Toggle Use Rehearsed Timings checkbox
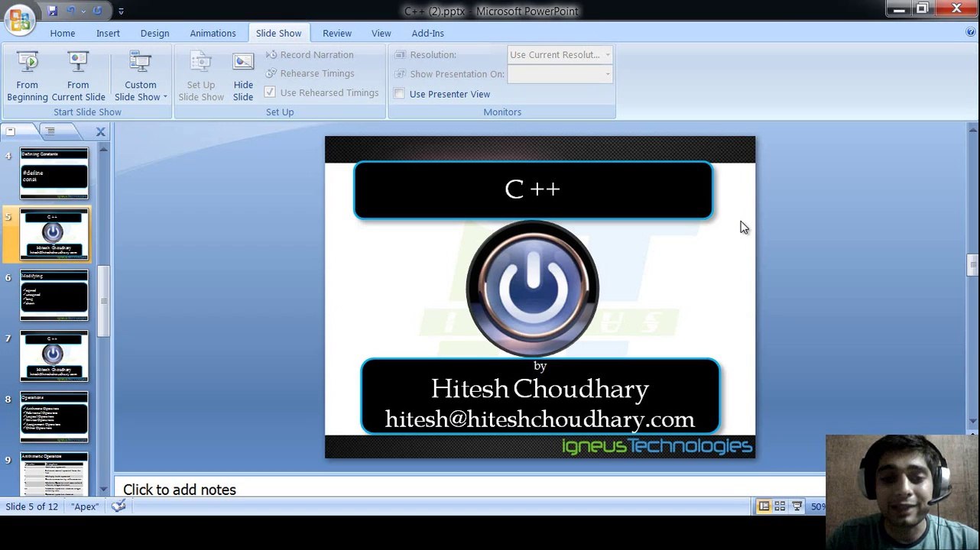 [x=270, y=92]
